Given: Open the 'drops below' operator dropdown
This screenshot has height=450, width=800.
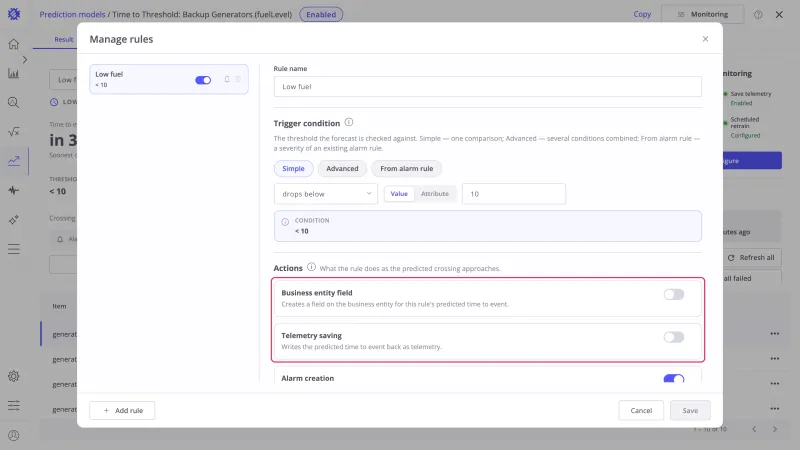Looking at the screenshot, I should [x=326, y=194].
